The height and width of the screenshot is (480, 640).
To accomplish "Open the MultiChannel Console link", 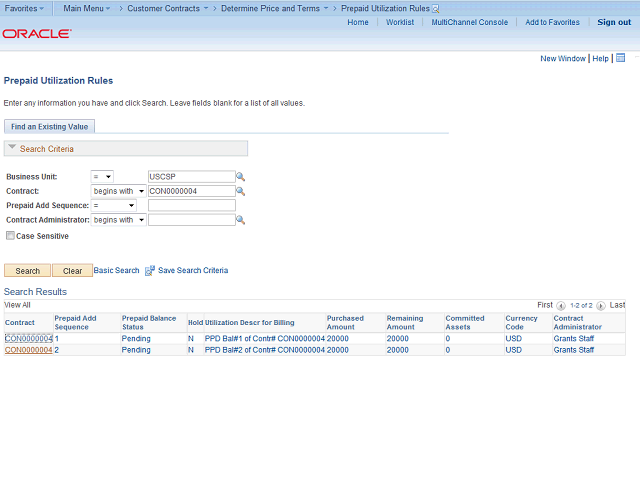I will pos(470,22).
